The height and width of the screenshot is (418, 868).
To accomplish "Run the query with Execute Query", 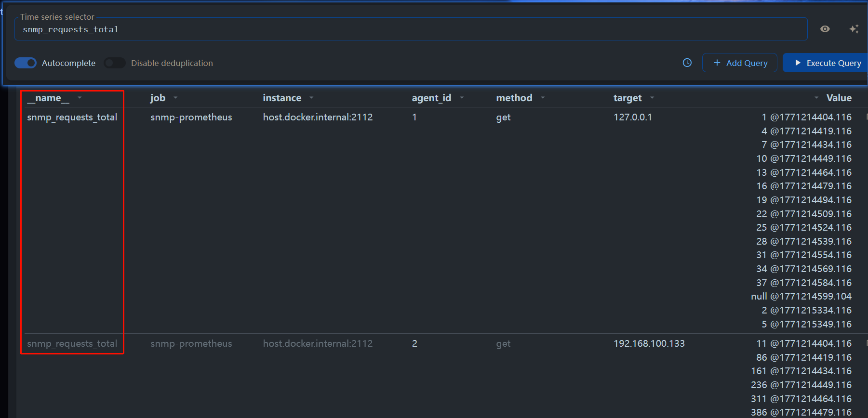I will click(x=827, y=63).
